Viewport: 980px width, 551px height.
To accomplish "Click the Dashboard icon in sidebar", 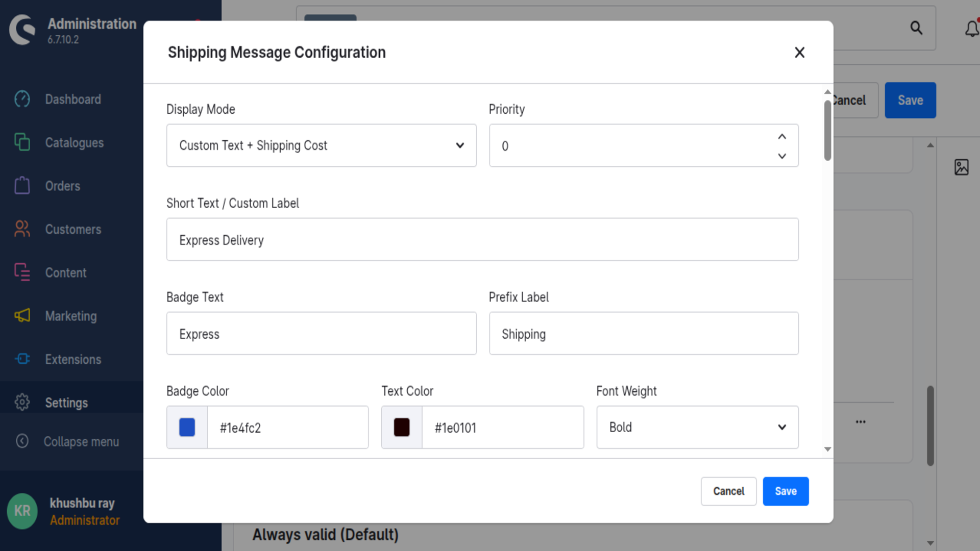I will (x=22, y=99).
